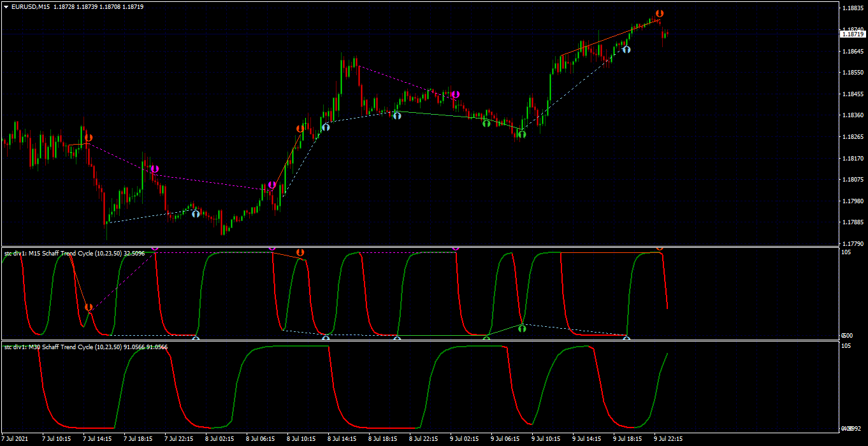Click the 1.18075 price scale label
Viewport: 868px width, 446px height.
pyautogui.click(x=853, y=180)
